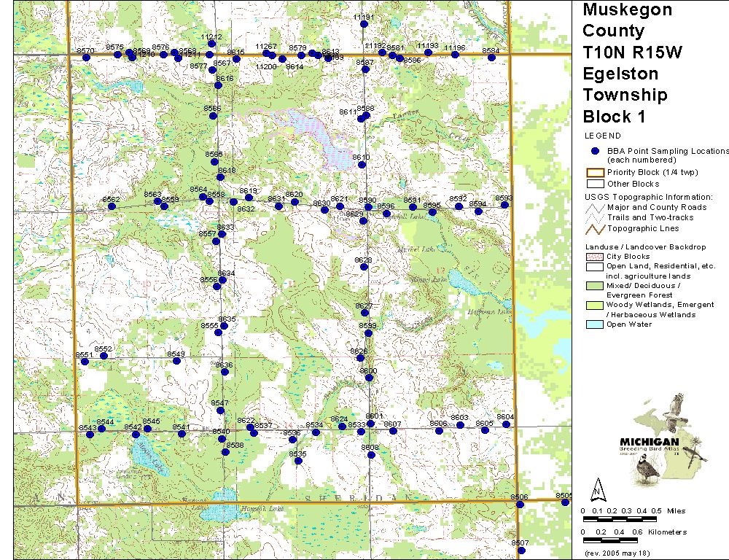Select sampling point 8549
Viewport: 729px width, 560px height.
[x=176, y=361]
